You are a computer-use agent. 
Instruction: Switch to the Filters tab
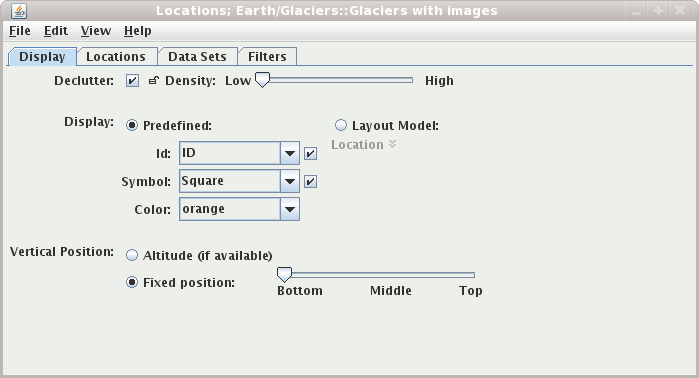tap(267, 57)
